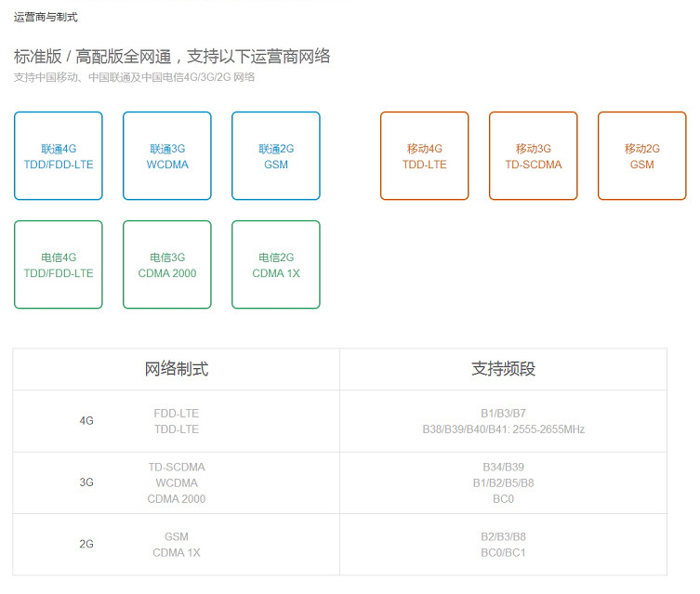Image resolution: width=700 pixels, height=594 pixels.
Task: Click the 联通2G GSM box
Action: (276, 156)
